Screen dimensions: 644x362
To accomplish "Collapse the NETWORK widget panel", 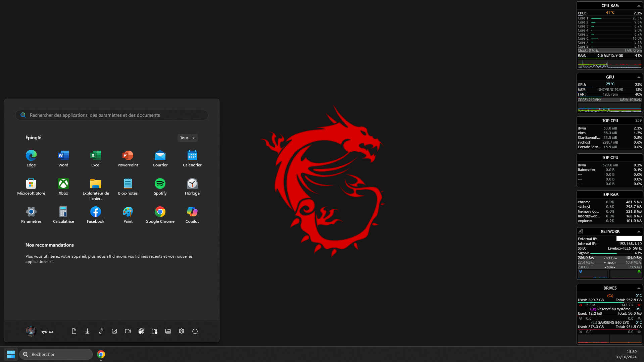I will pos(639,231).
